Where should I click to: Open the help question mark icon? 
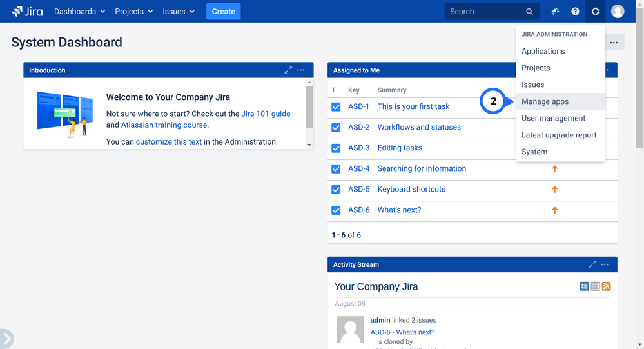point(575,12)
